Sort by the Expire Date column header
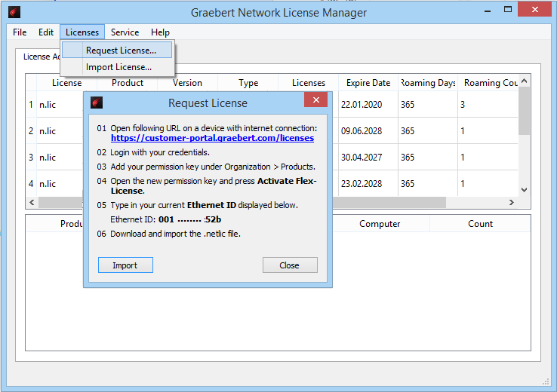The image size is (557, 392). click(368, 83)
